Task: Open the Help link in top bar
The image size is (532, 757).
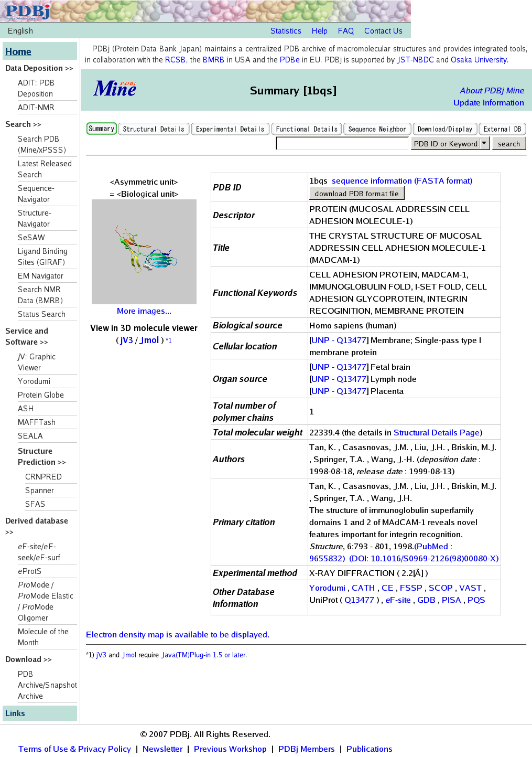Action: (319, 31)
